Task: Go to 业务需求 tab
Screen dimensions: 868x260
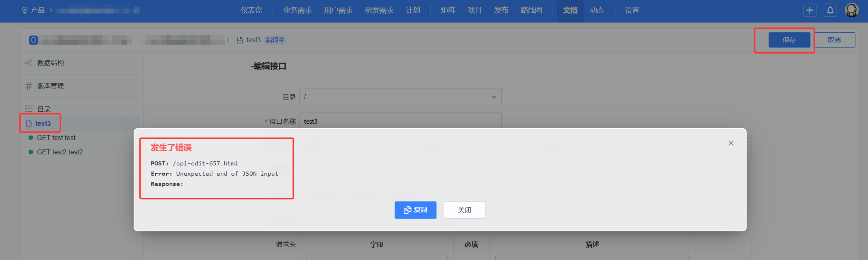Action: click(298, 10)
